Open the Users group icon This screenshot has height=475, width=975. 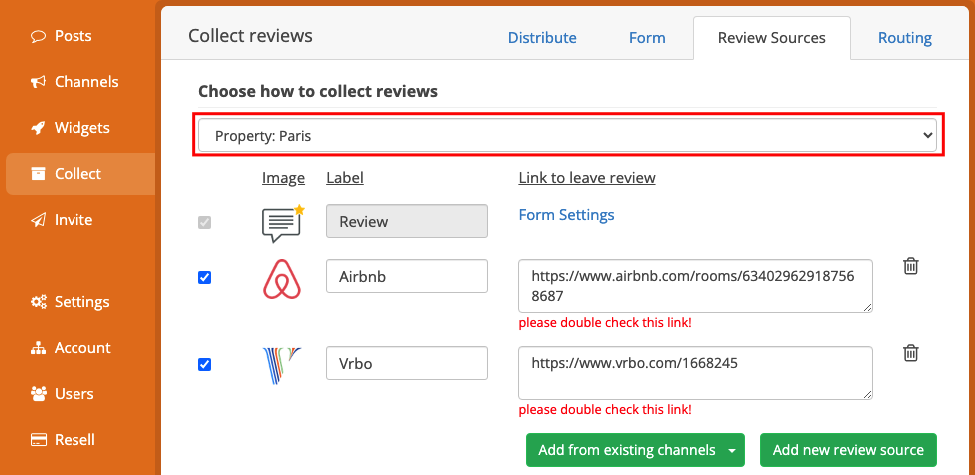(39, 394)
